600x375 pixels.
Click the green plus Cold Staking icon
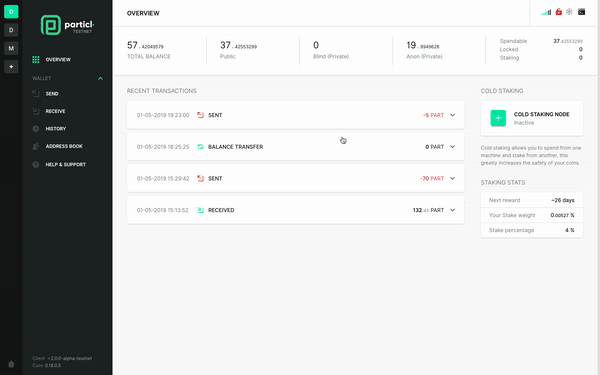pyautogui.click(x=498, y=118)
